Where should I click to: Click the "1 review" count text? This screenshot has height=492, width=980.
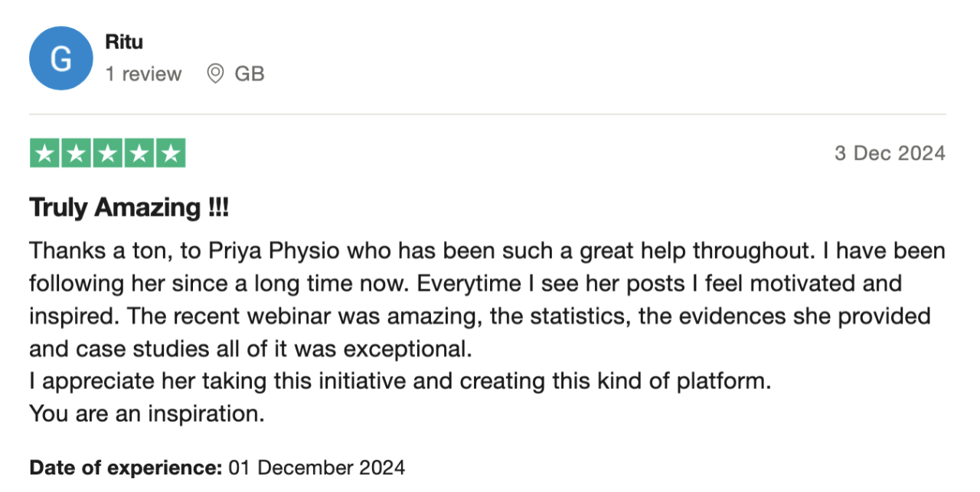[x=143, y=73]
